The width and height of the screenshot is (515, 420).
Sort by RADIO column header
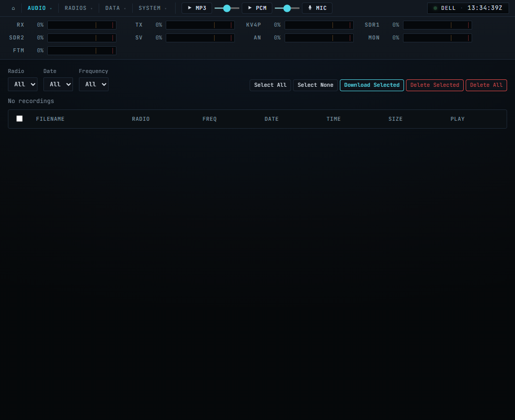pyautogui.click(x=141, y=119)
